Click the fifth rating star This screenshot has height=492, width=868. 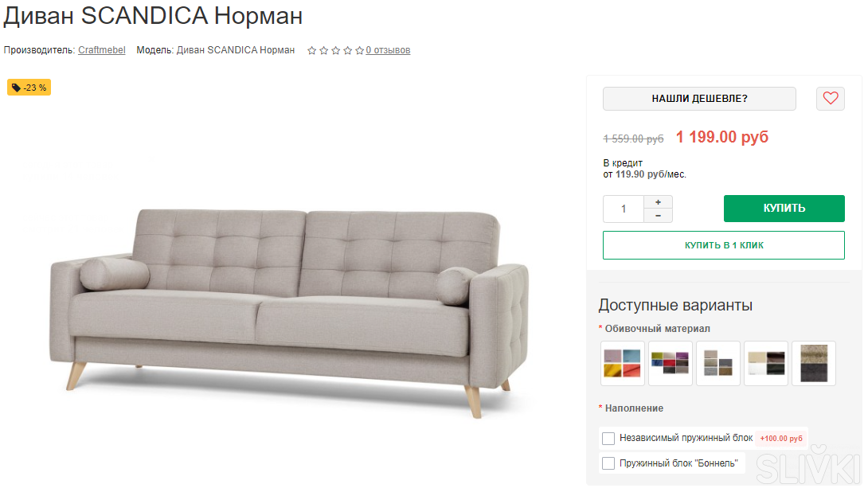360,51
